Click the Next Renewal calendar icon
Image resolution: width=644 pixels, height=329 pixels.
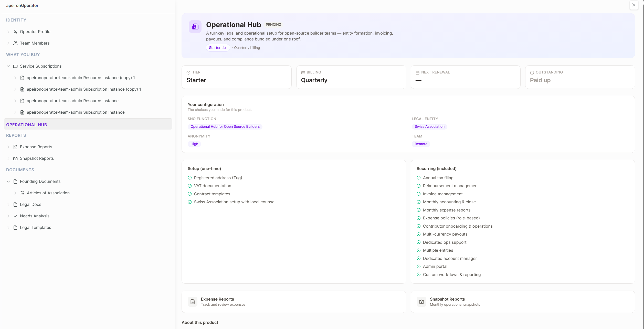tap(418, 73)
